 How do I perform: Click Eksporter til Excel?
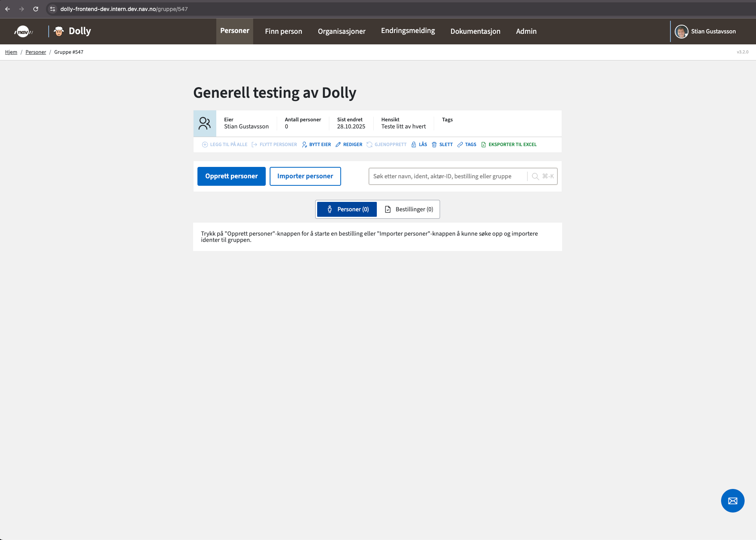tap(509, 145)
